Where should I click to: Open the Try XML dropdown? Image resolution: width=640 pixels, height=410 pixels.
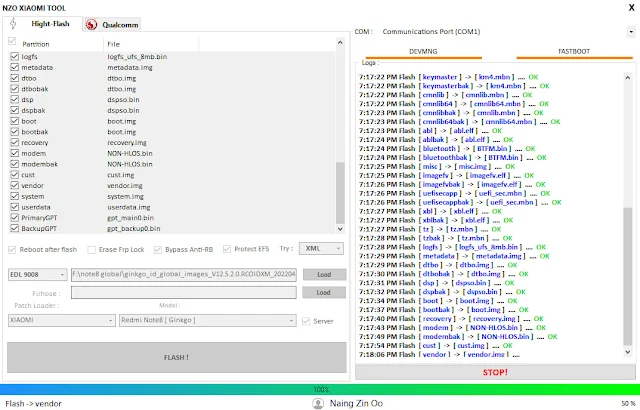point(321,248)
